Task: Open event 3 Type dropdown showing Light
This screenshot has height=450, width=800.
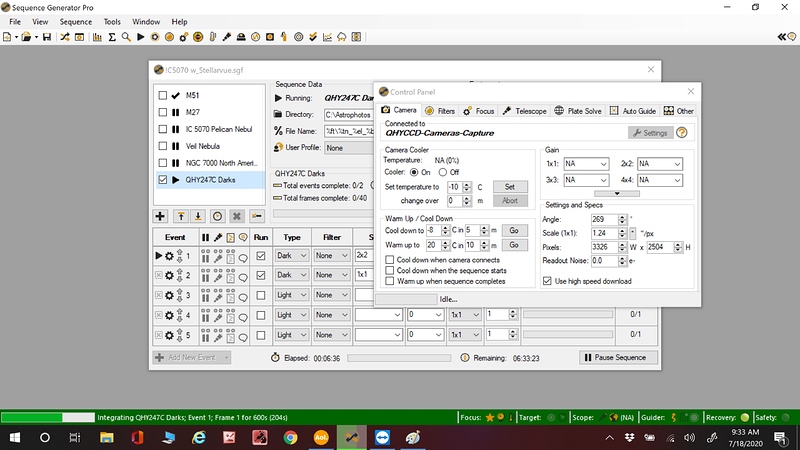Action: (292, 295)
